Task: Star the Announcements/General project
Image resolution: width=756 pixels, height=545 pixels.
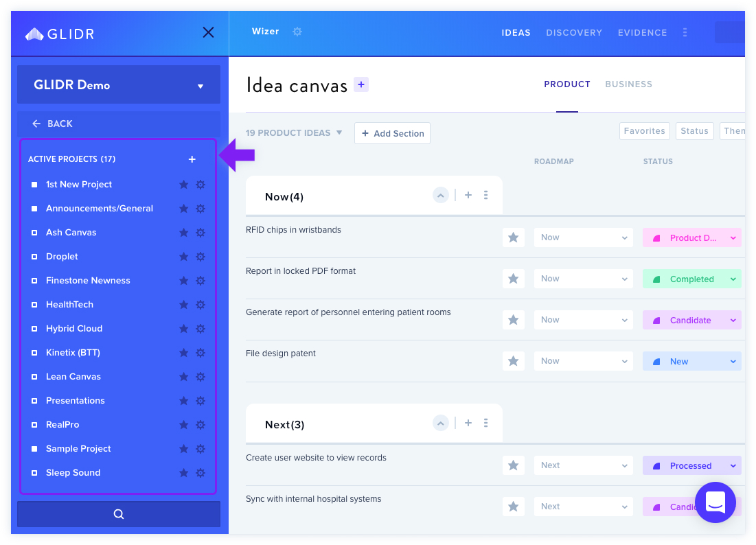Action: pos(184,209)
